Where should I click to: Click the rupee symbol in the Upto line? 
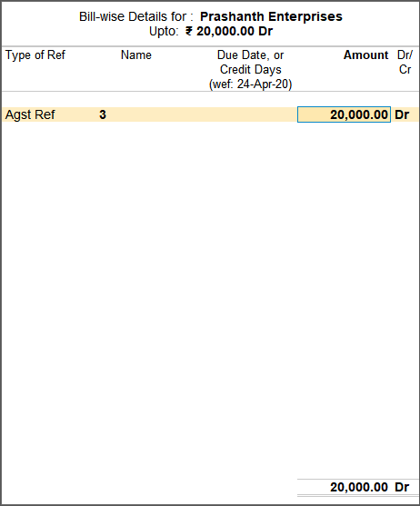(189, 31)
